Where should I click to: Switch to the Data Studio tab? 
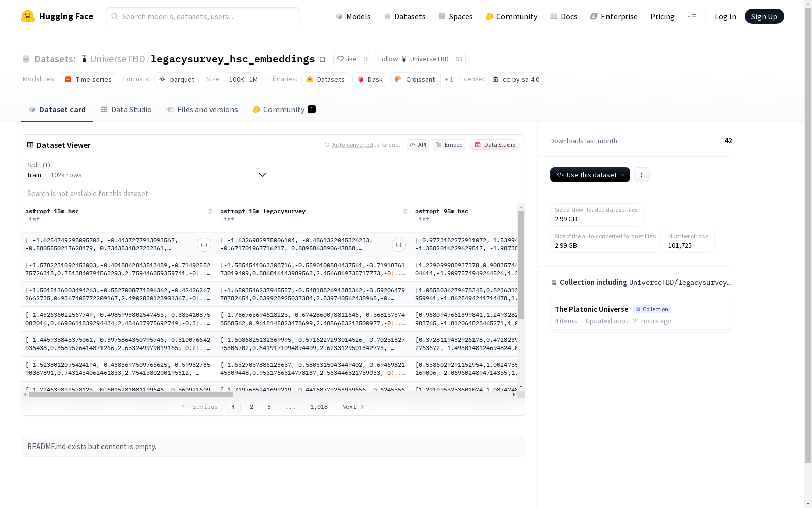point(126,109)
